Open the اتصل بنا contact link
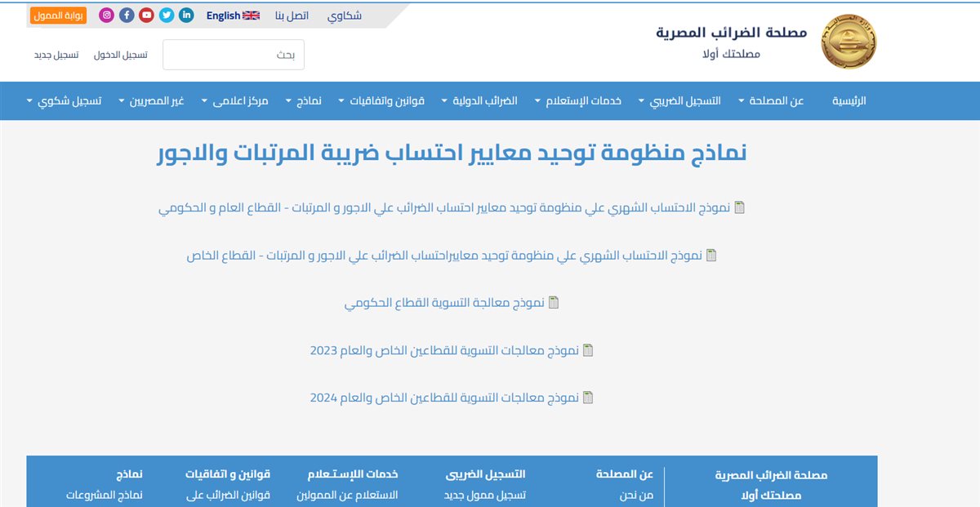This screenshot has height=507, width=980. click(x=292, y=16)
